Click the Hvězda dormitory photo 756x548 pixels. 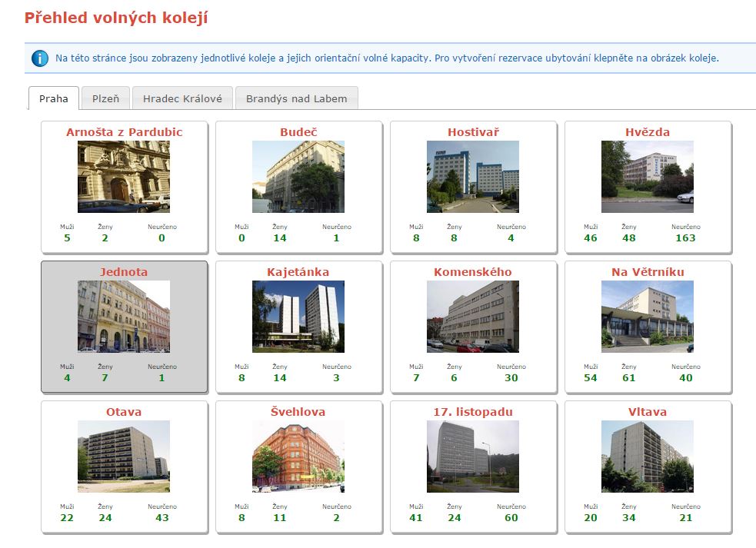click(648, 177)
